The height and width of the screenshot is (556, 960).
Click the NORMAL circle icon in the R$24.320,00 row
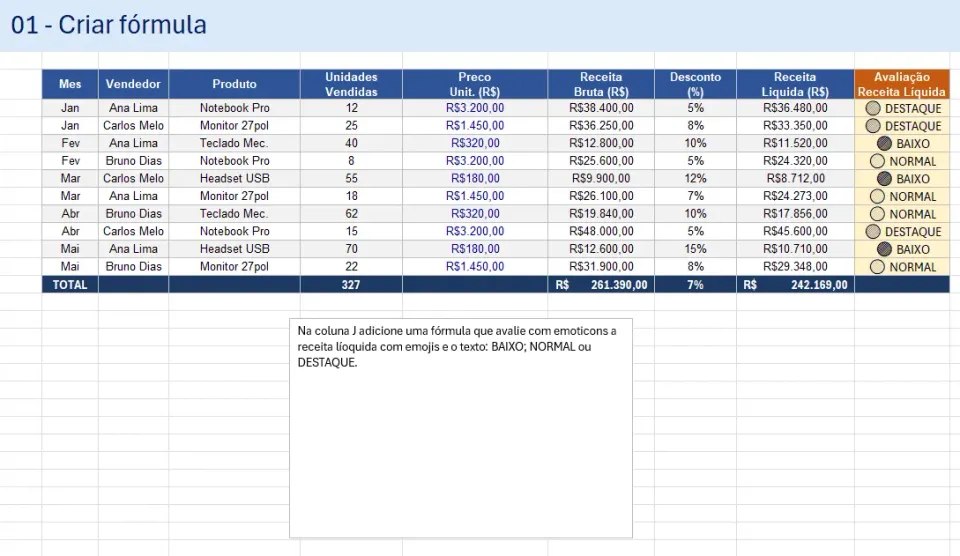[x=877, y=161]
